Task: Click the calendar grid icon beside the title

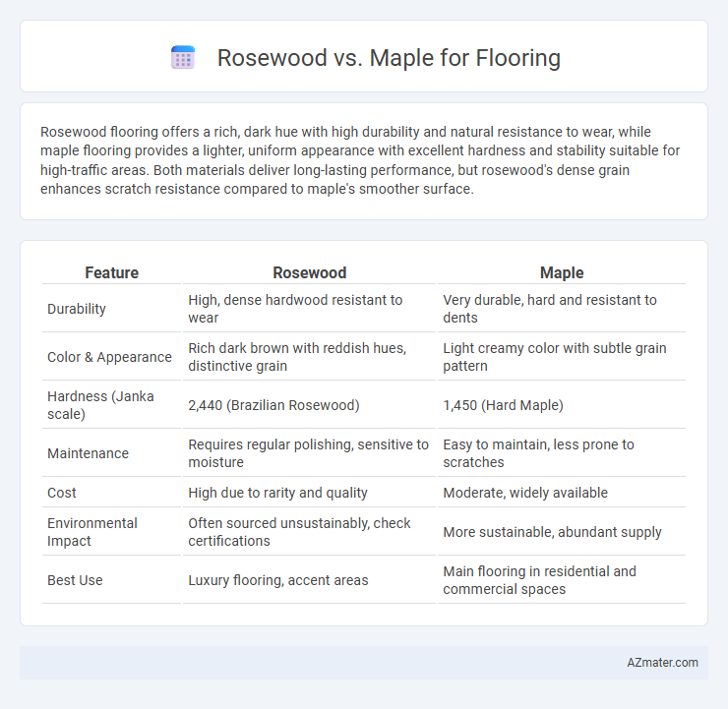Action: (x=182, y=58)
